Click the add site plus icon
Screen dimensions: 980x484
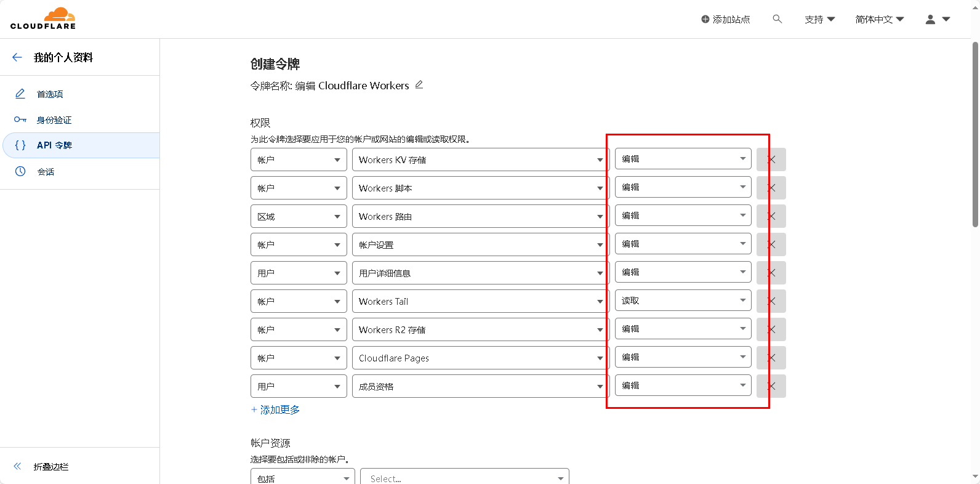(x=705, y=19)
